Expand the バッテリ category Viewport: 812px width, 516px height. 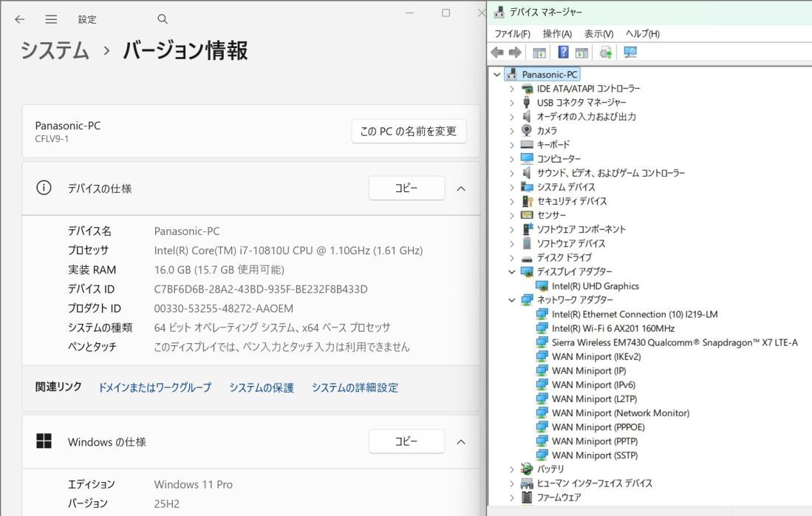511,469
